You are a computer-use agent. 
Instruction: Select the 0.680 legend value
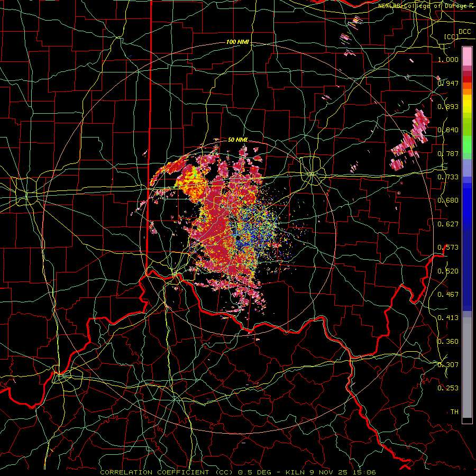[448, 200]
